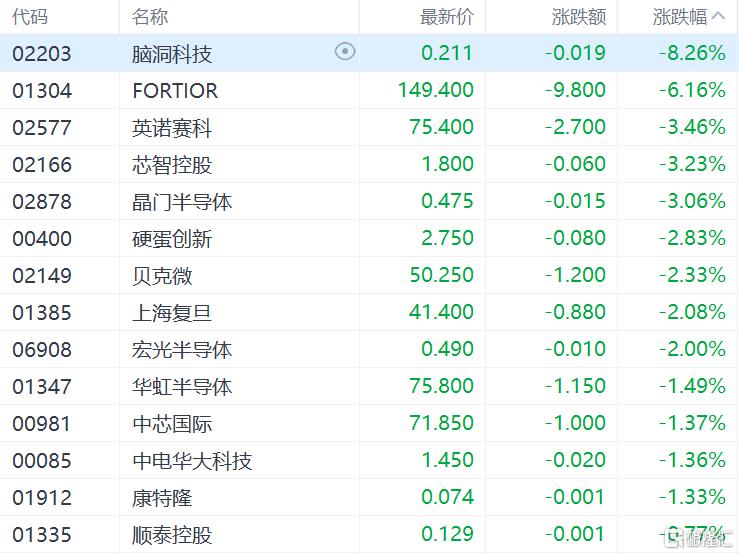Click the 代码 column header
This screenshot has height=555, width=739.
pyautogui.click(x=30, y=17)
